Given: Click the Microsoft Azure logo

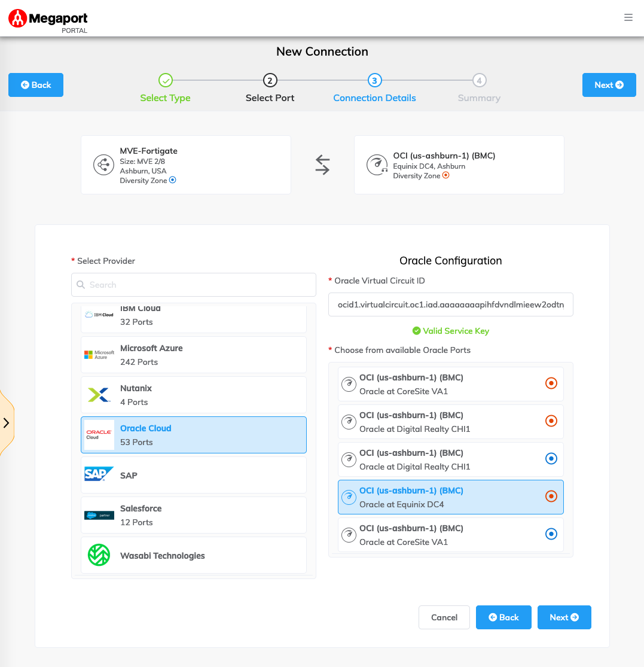Looking at the screenshot, I should 99,355.
